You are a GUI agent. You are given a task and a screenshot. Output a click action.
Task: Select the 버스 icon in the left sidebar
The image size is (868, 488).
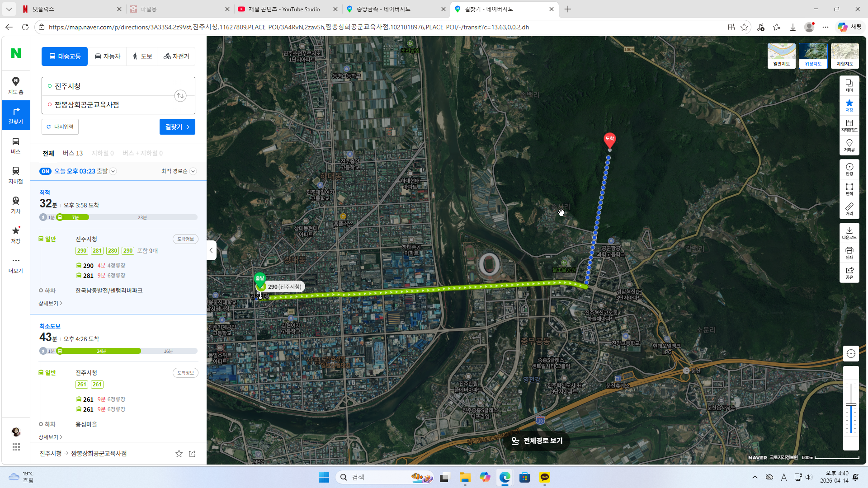click(x=16, y=145)
